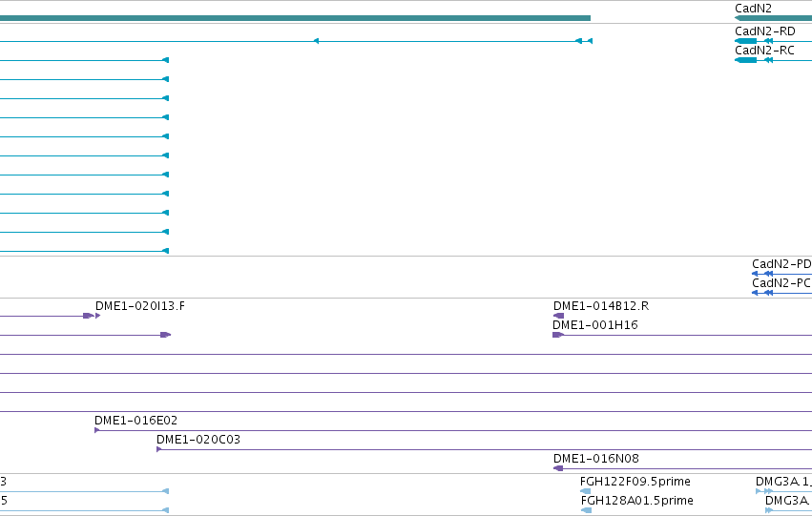This screenshot has width=812, height=516.
Task: Click the DME1-016E02 start arrow glyph
Action: point(96,430)
